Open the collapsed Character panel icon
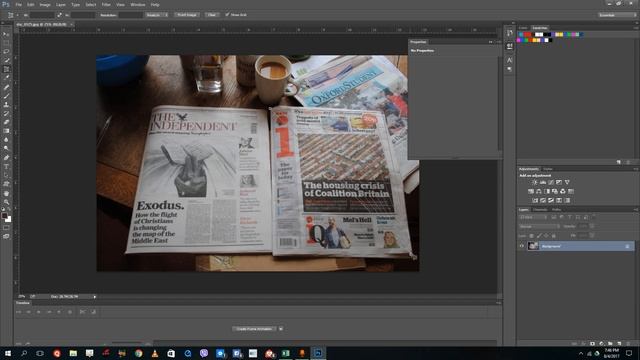The height and width of the screenshot is (360, 640). pyautogui.click(x=509, y=60)
